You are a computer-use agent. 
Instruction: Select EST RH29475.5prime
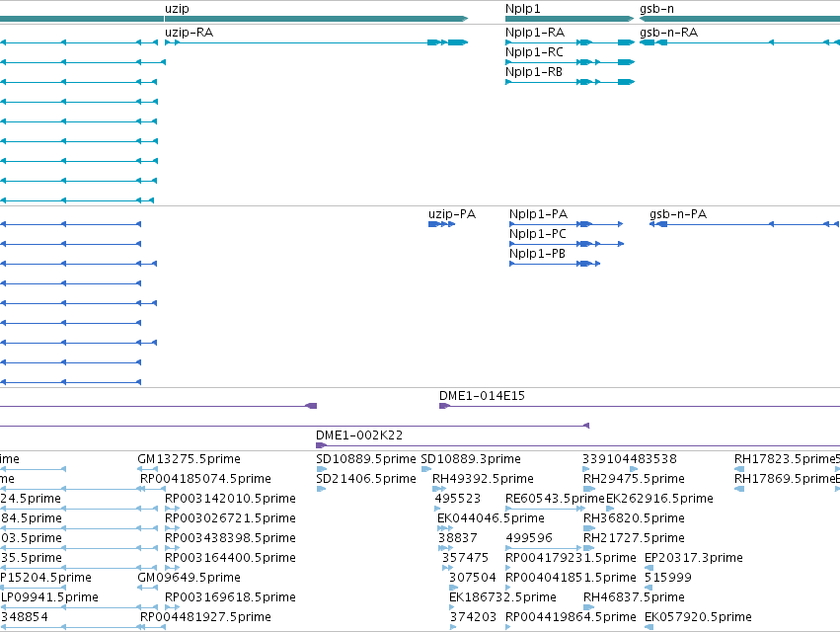coord(635,479)
